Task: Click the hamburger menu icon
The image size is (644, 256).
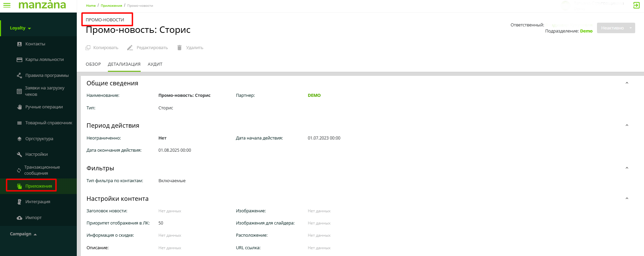Action: (7, 5)
